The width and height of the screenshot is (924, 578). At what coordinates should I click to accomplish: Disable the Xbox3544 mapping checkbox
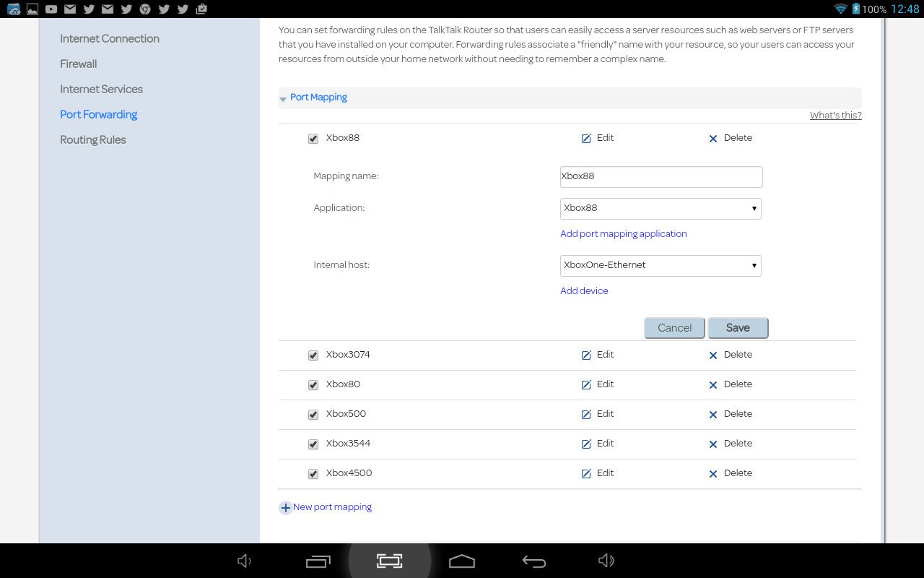click(x=313, y=444)
